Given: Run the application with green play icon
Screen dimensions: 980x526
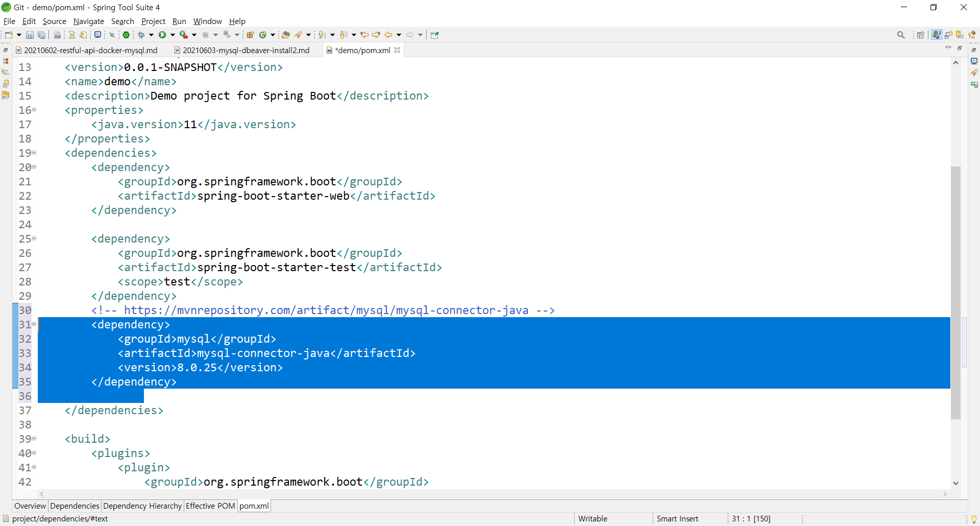Looking at the screenshot, I should [162, 35].
